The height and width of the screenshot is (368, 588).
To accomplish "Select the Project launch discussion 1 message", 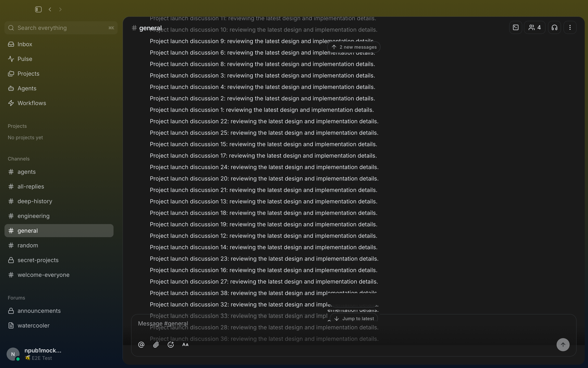I will click(x=262, y=110).
